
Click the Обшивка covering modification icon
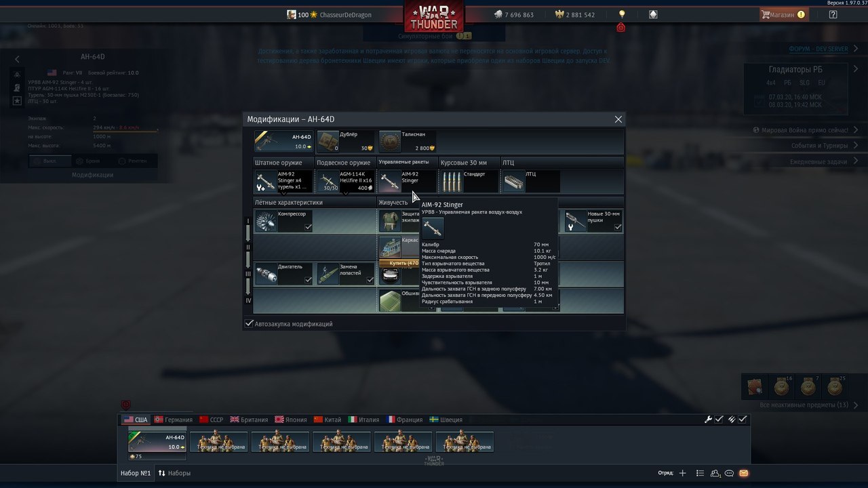pyautogui.click(x=390, y=300)
